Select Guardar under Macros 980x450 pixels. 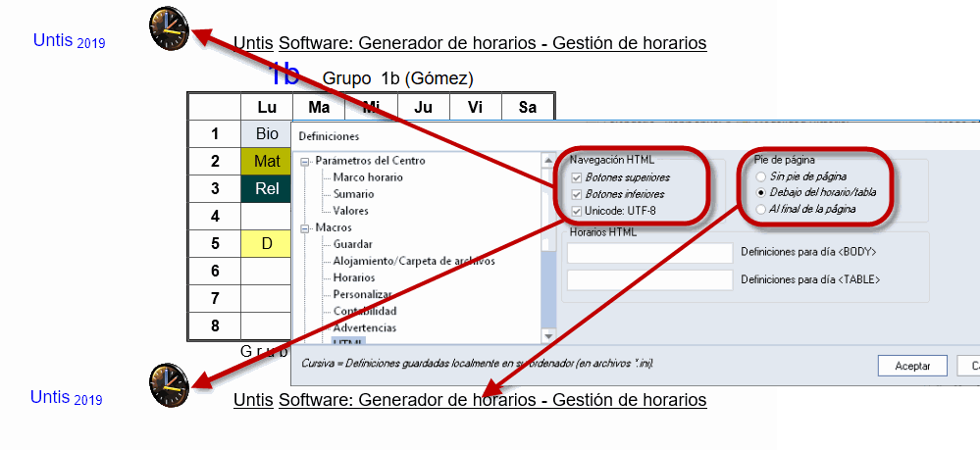point(352,244)
